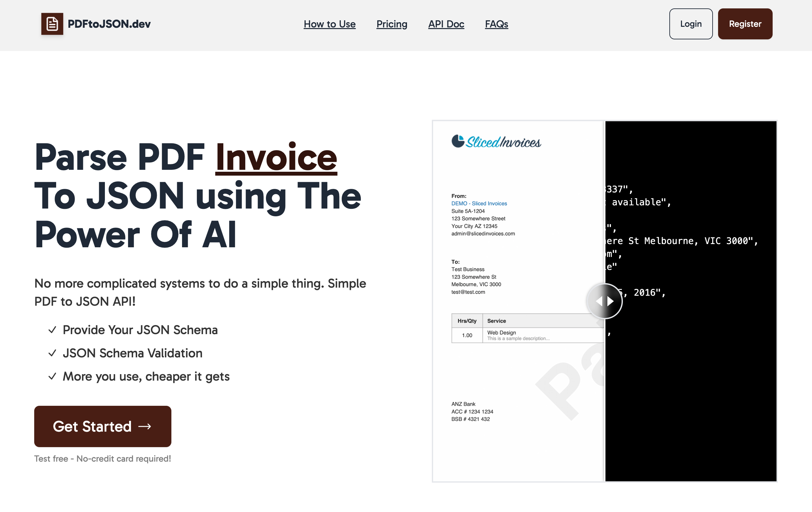Go to the Pricing section
The height and width of the screenshot is (512, 812).
click(x=391, y=24)
